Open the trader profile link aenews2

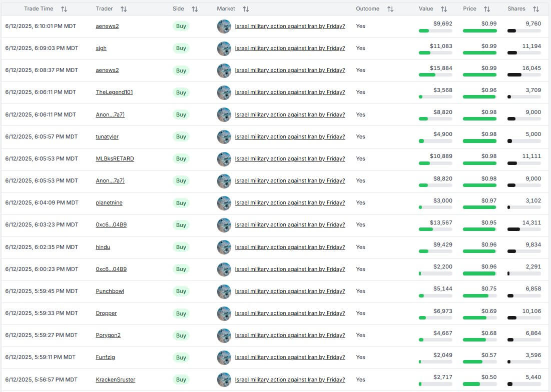point(107,26)
